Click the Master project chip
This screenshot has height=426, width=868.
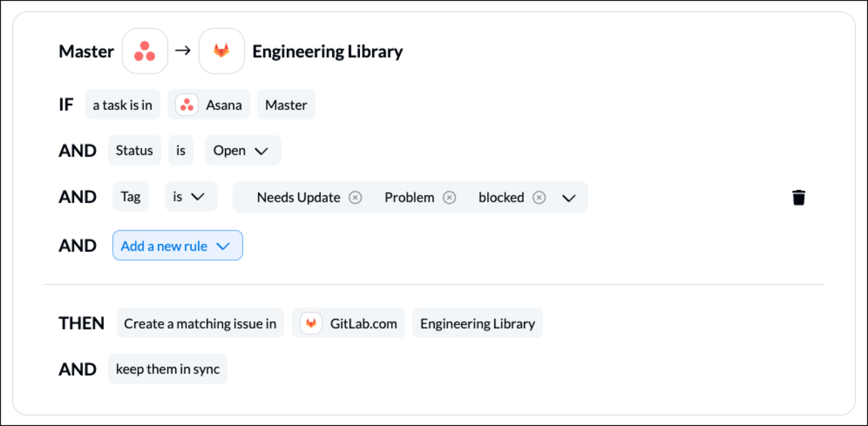286,105
